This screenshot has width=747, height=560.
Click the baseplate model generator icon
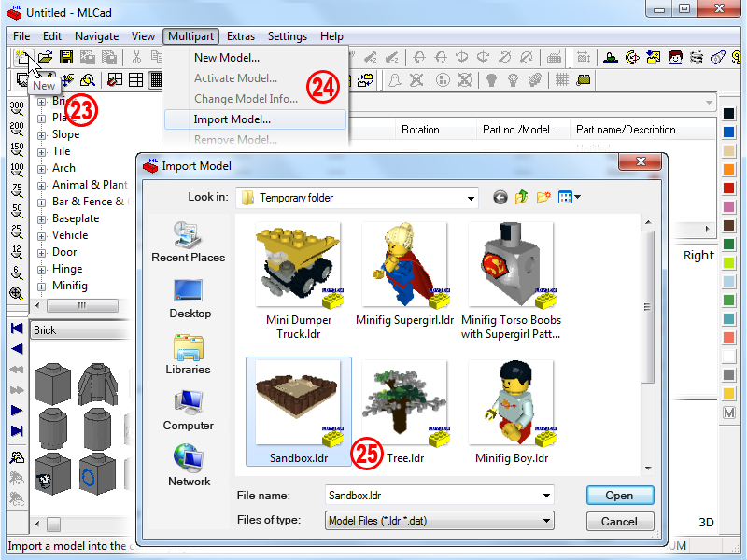(611, 58)
